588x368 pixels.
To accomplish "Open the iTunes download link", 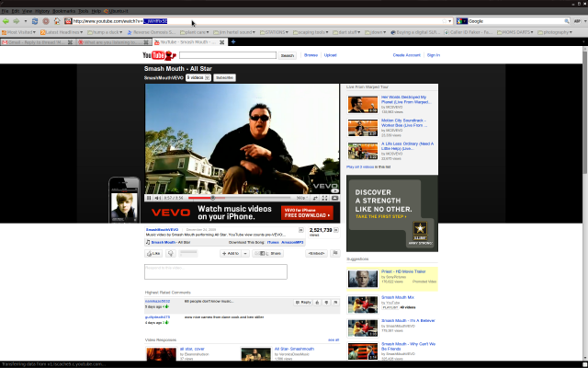I will [273, 243].
